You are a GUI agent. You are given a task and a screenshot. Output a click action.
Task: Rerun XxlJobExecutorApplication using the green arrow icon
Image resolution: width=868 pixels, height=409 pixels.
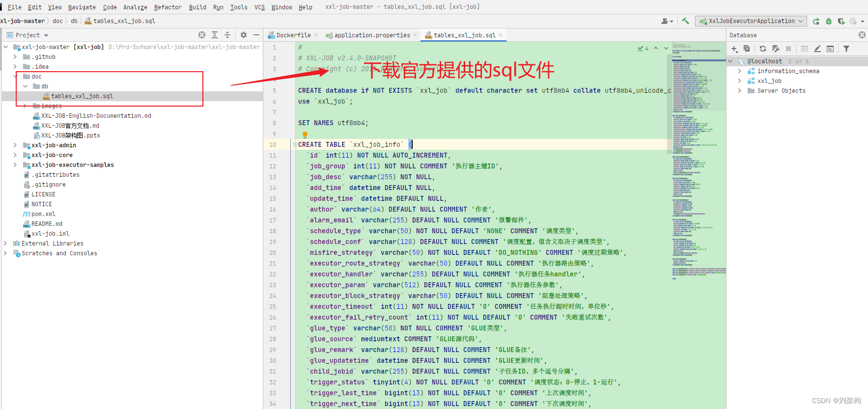[816, 21]
